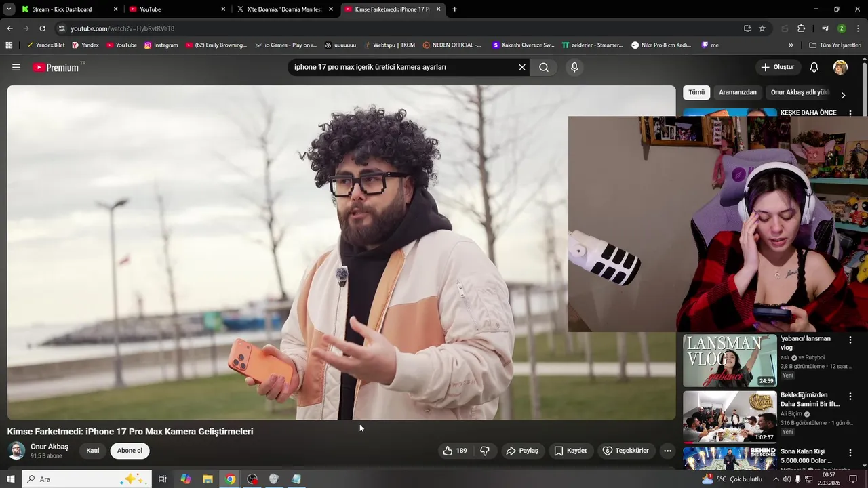
Task: Open options for Sona Kalan Kişi video
Action: click(850, 452)
